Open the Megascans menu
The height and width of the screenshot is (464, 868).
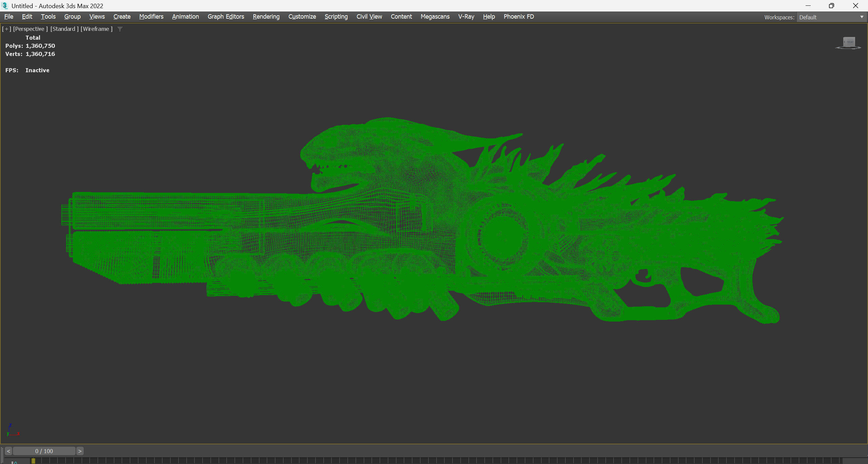click(435, 17)
